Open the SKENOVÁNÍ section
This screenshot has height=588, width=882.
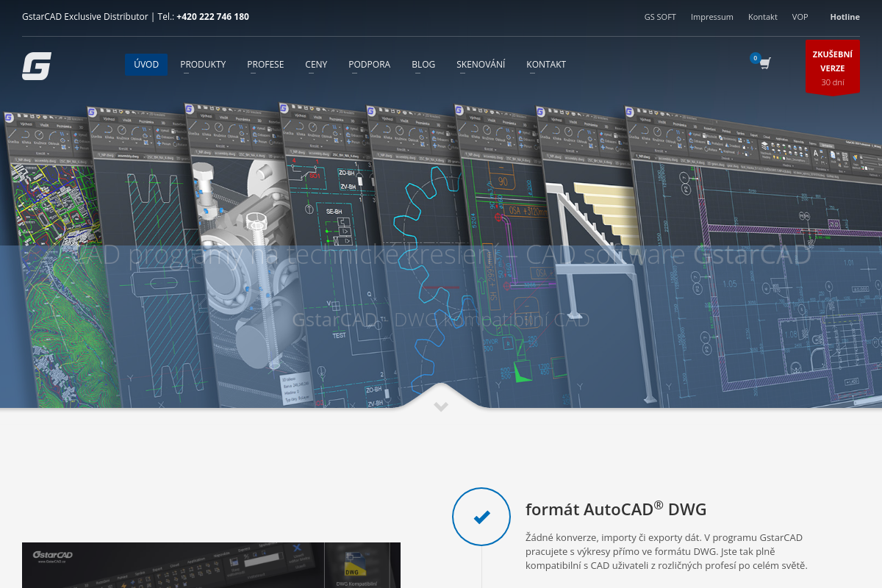pos(481,65)
